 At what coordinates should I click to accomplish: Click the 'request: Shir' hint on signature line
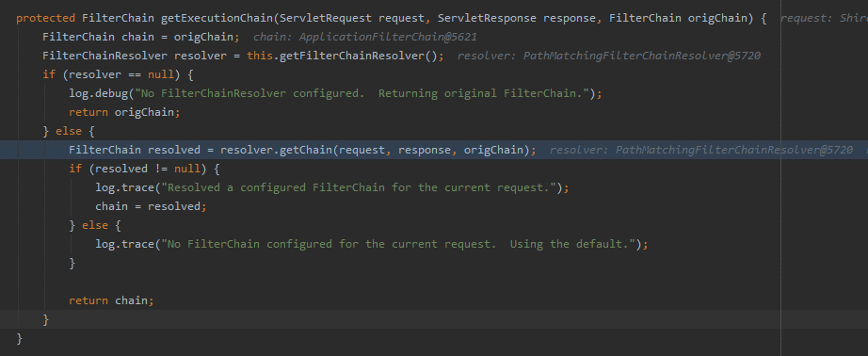(824, 18)
